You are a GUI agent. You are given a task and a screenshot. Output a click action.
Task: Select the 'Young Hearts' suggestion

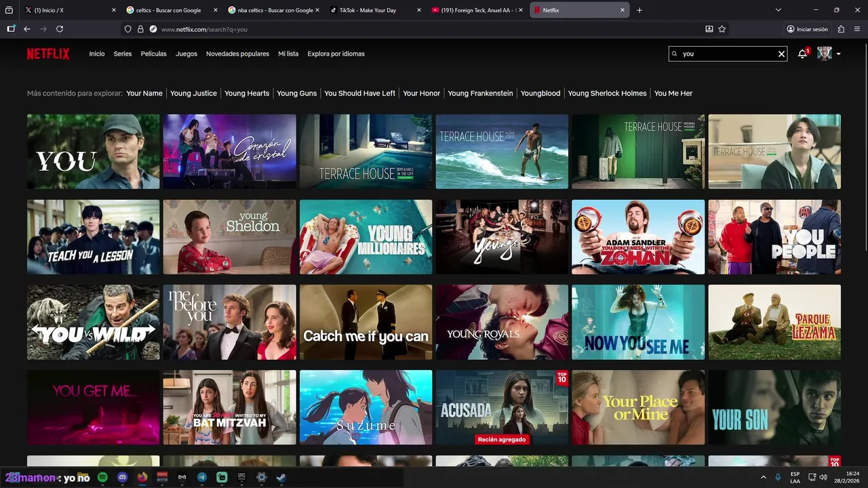tap(247, 94)
